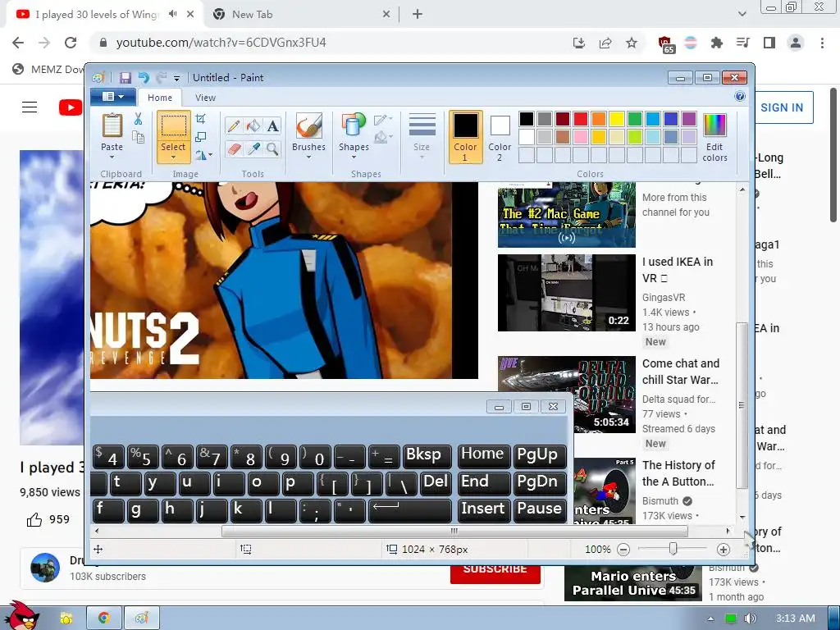Pick the Color picker eyedropper tool
Viewport: 840px width, 630px height.
click(x=253, y=148)
